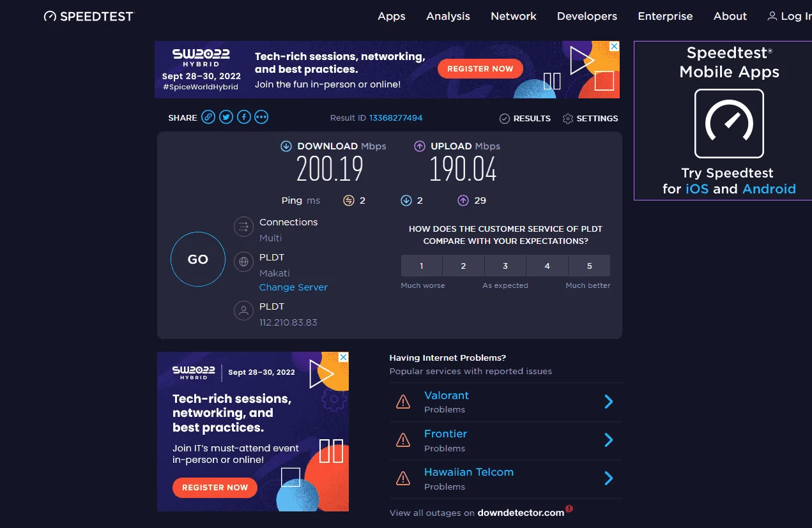Rate PLDT customer service 1

[422, 266]
